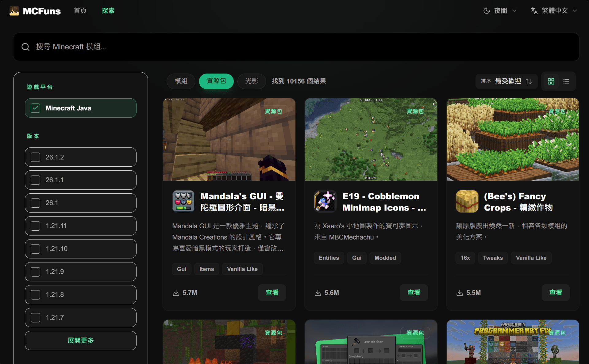589x364 pixels.
Task: Toggle the sort direction arrows icon
Action: [x=529, y=81]
